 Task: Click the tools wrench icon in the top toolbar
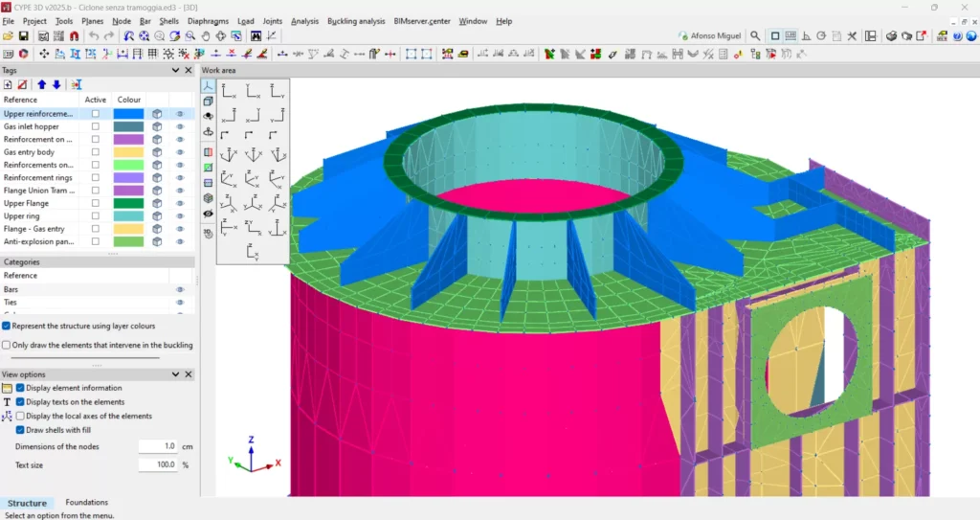pyautogui.click(x=851, y=36)
